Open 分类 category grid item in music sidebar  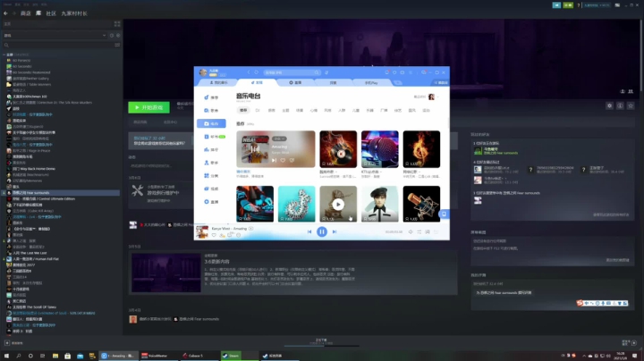211,175
